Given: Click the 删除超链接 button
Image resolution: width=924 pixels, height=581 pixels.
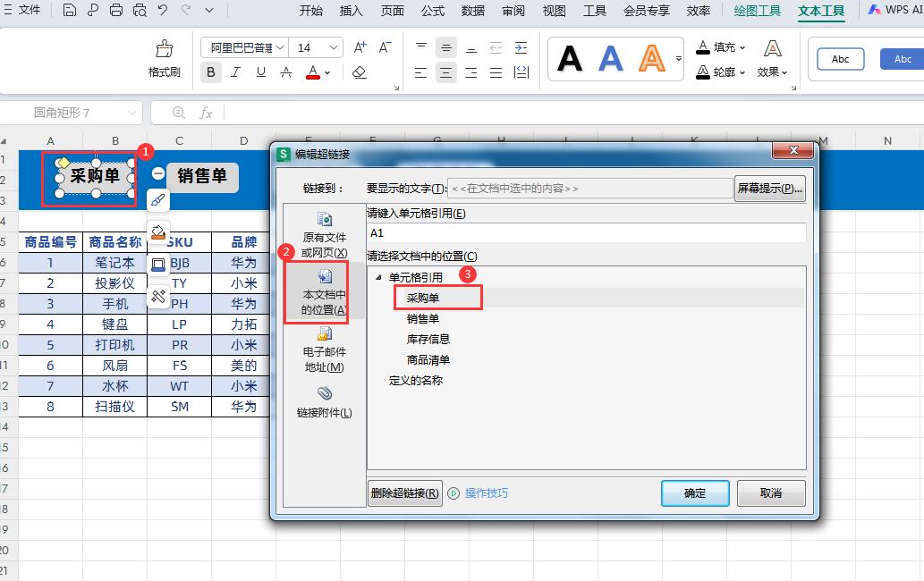Looking at the screenshot, I should point(405,493).
